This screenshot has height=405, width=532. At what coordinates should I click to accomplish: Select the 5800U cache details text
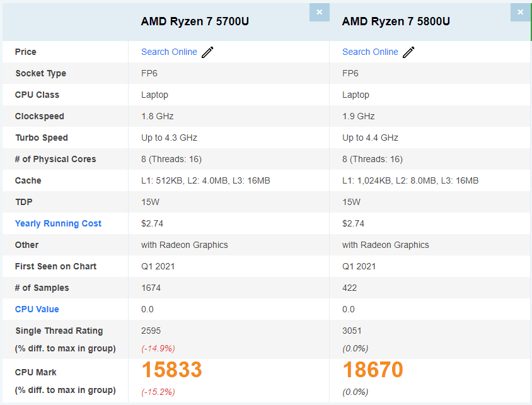(410, 180)
